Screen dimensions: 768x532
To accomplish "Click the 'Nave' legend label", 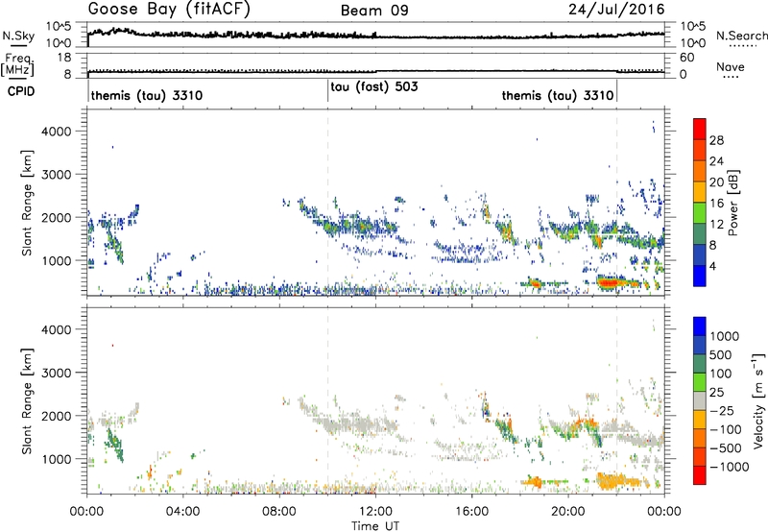I will 730,66.
